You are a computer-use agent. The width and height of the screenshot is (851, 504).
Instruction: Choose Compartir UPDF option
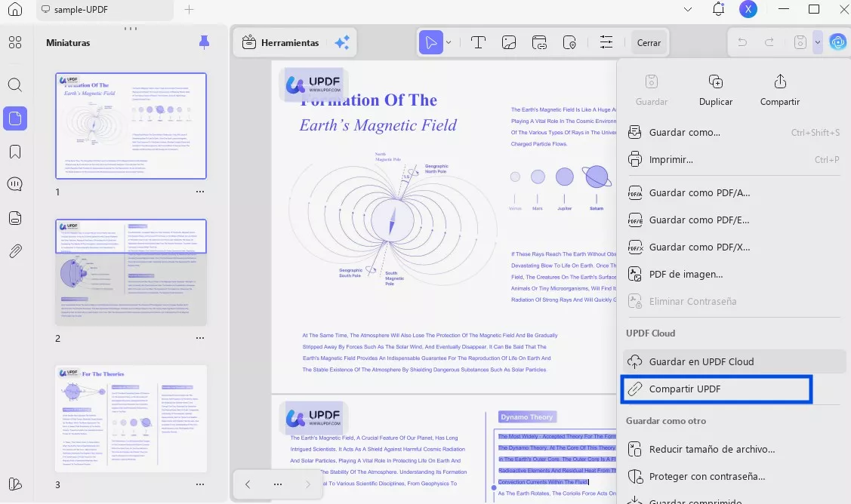(x=717, y=389)
